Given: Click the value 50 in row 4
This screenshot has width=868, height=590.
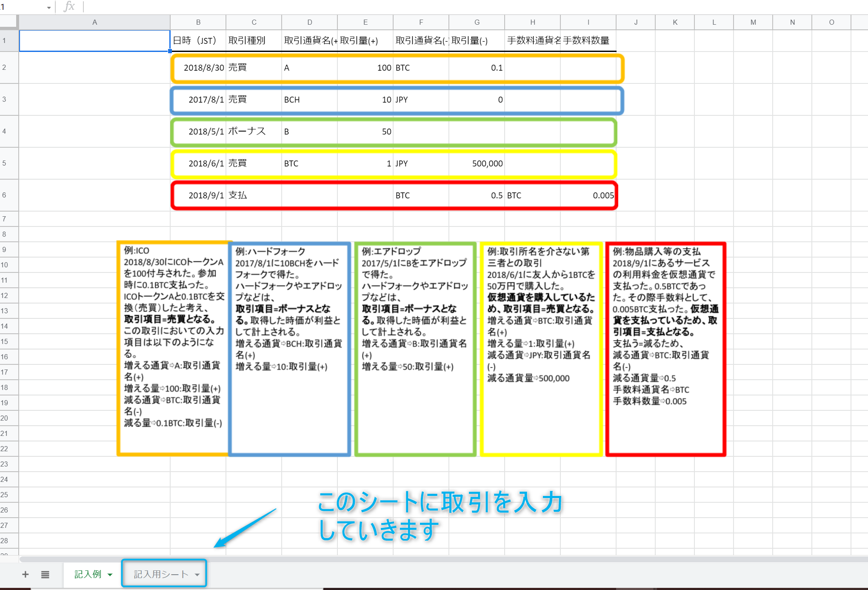Looking at the screenshot, I should tap(365, 132).
